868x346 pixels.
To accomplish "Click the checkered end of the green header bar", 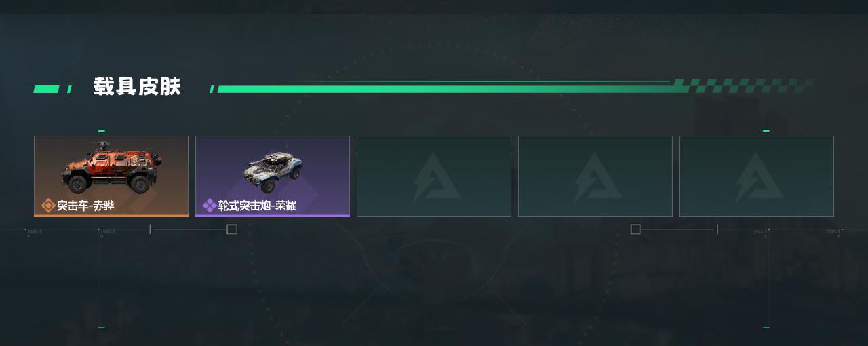I will [x=743, y=85].
